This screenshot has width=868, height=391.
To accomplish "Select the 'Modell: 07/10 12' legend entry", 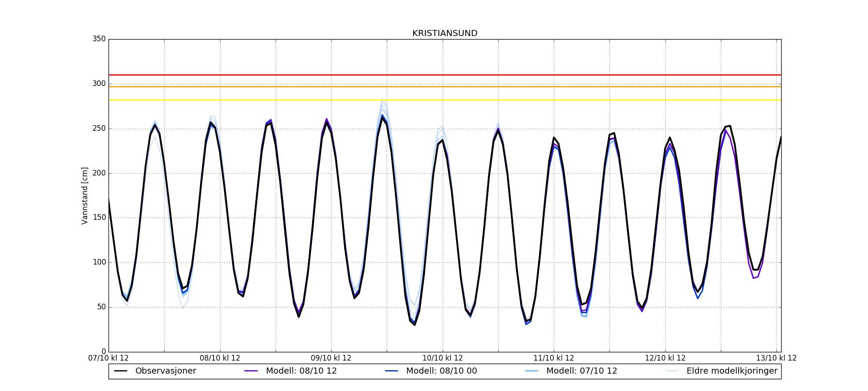I will (582, 371).
